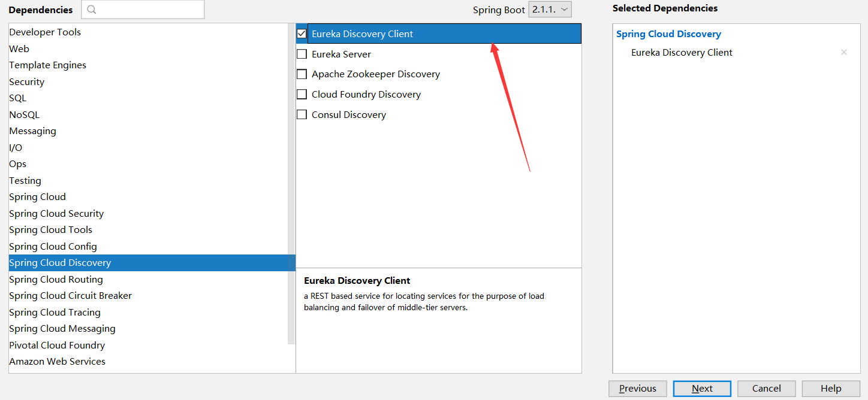Click the search magnifier icon in Dependencies
This screenshot has width=868, height=400.
coord(92,10)
